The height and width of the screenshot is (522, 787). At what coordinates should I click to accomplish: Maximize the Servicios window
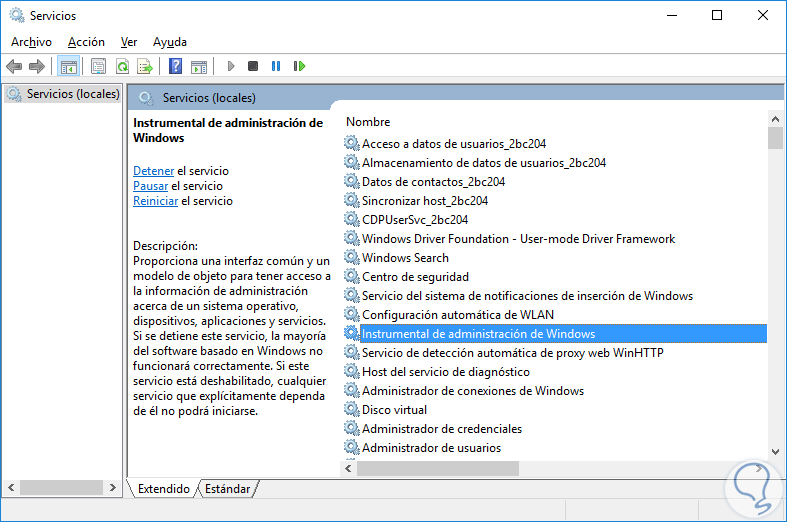click(x=717, y=16)
